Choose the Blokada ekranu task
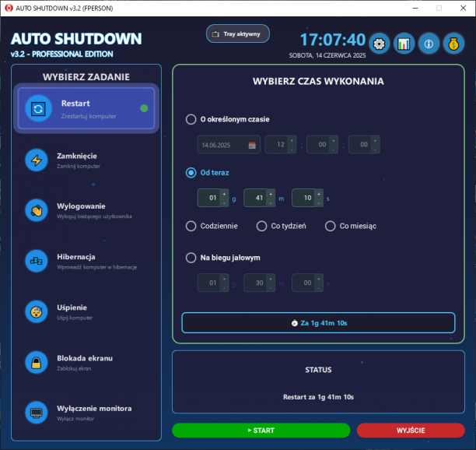 [86, 362]
